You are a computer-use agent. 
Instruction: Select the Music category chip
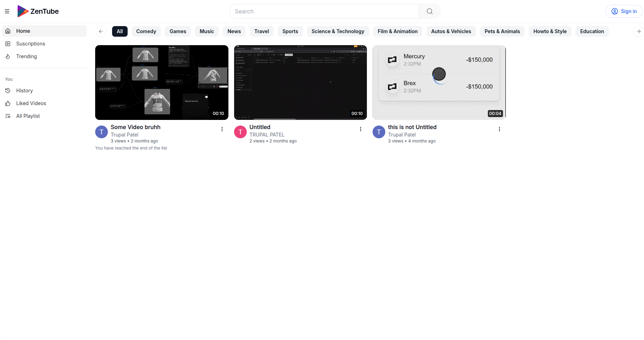[x=207, y=31]
